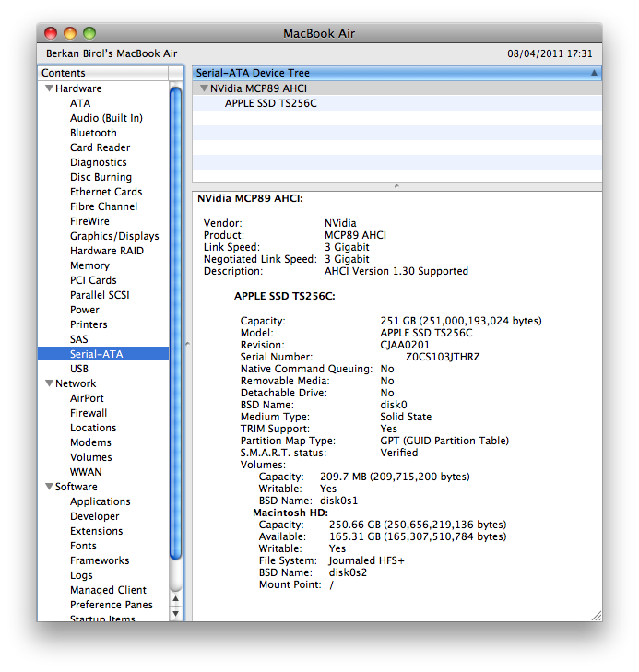Click the Software category label

coord(77,487)
